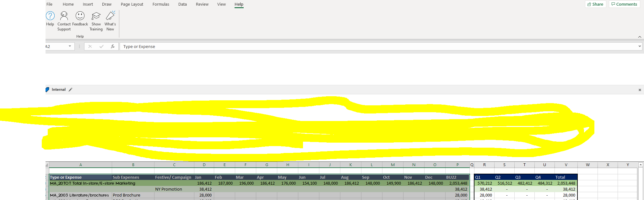Open the File tab
The height and width of the screenshot is (200, 644).
pyautogui.click(x=50, y=4)
